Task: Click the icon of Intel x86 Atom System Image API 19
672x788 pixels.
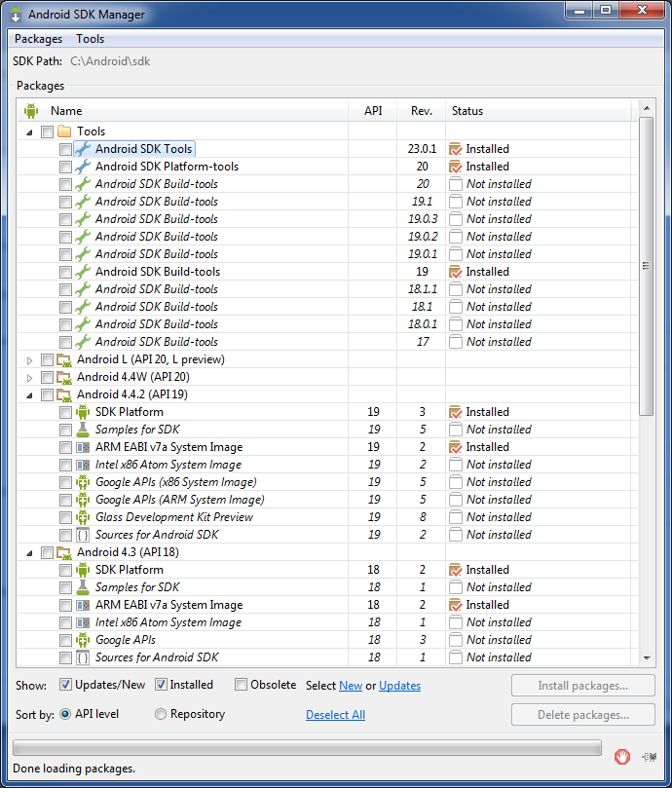Action: pyautogui.click(x=83, y=465)
